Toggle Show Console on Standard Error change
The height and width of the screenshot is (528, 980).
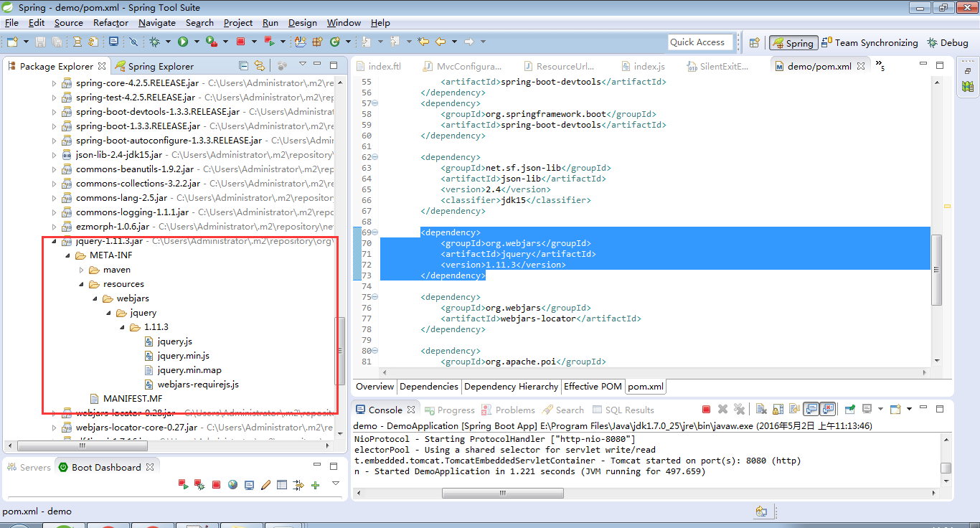(x=828, y=410)
